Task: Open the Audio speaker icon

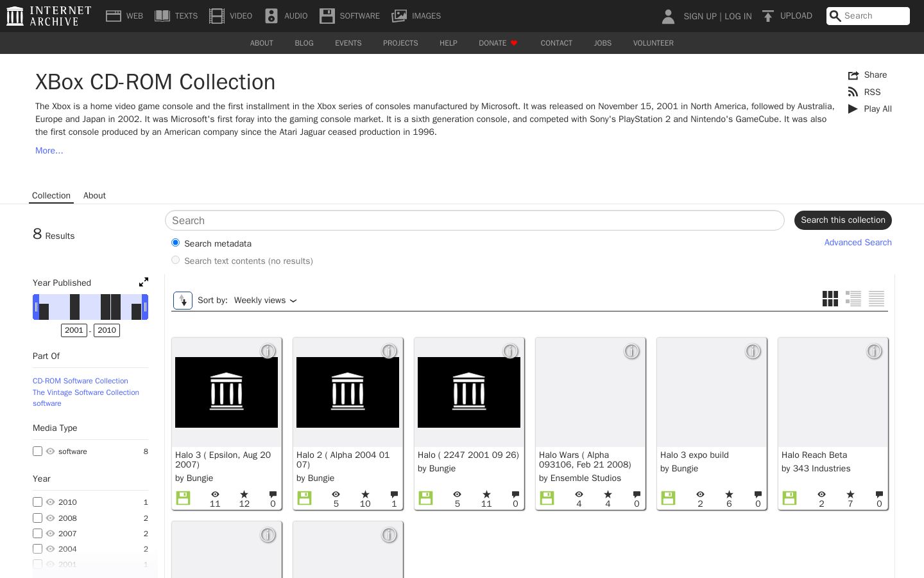Action: click(x=271, y=16)
